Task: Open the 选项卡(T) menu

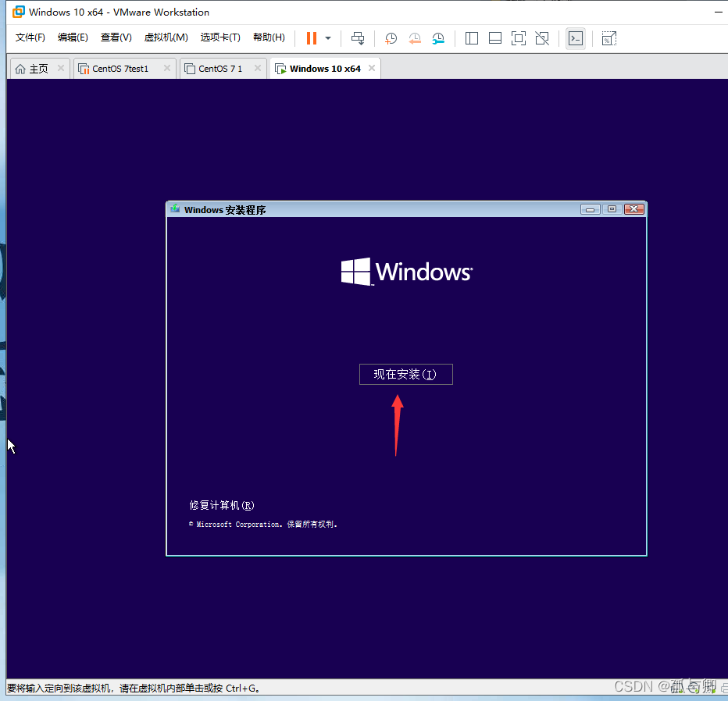Action: 220,37
